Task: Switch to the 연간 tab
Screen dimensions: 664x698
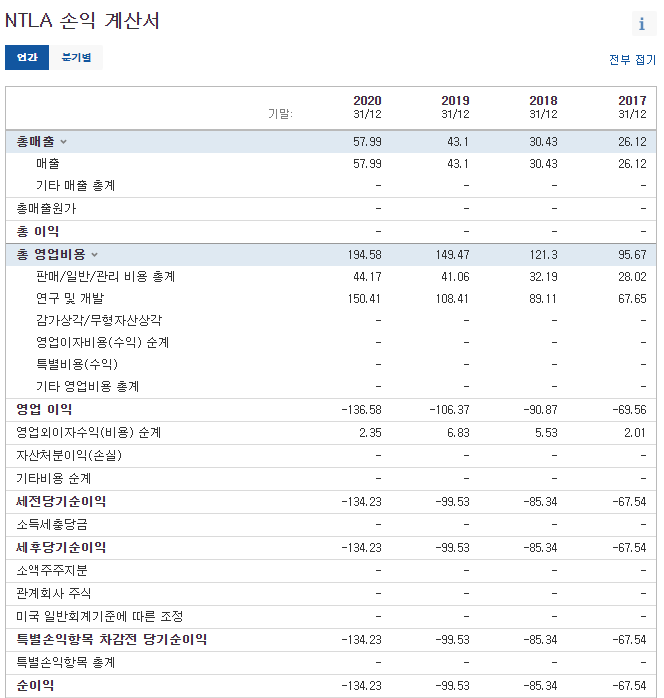Action: [27, 57]
